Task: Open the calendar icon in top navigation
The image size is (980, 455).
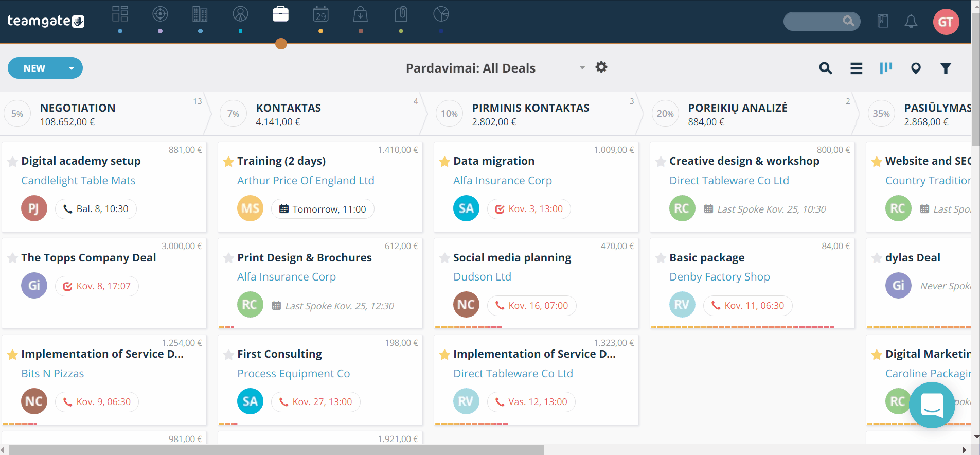Action: coord(320,14)
